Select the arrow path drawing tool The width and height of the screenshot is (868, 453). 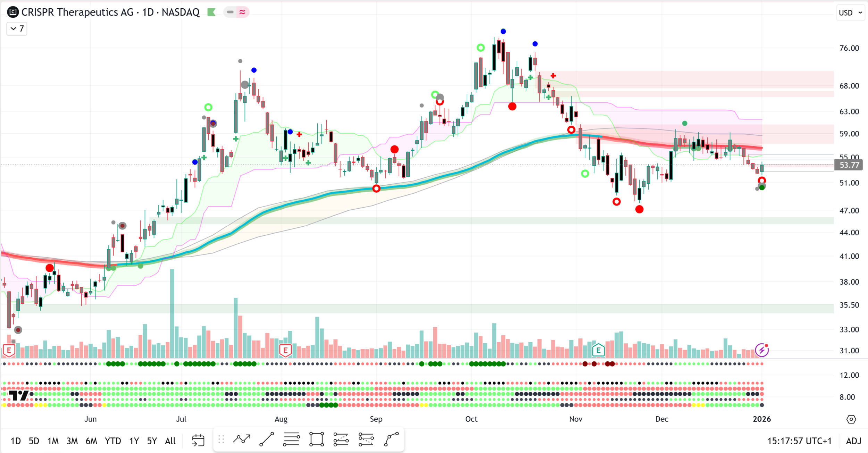pyautogui.click(x=242, y=439)
